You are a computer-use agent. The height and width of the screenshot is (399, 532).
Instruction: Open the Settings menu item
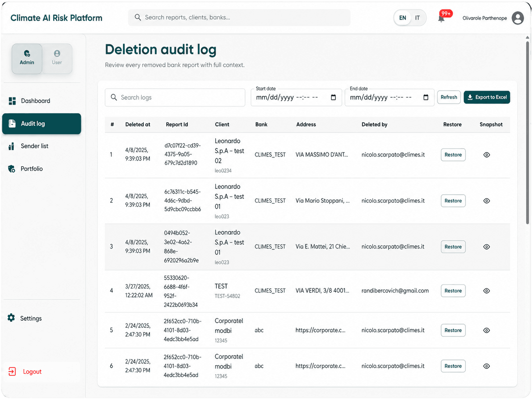coord(41,318)
